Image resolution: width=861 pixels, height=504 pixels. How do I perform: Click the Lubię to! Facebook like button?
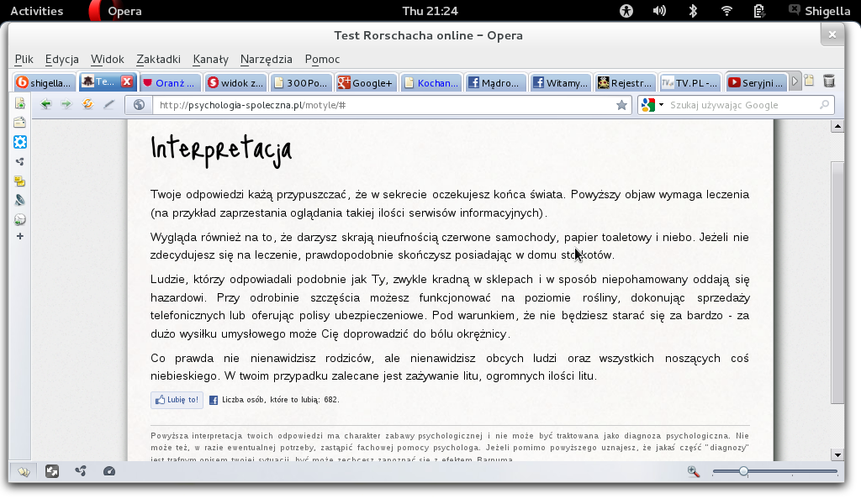(x=177, y=400)
